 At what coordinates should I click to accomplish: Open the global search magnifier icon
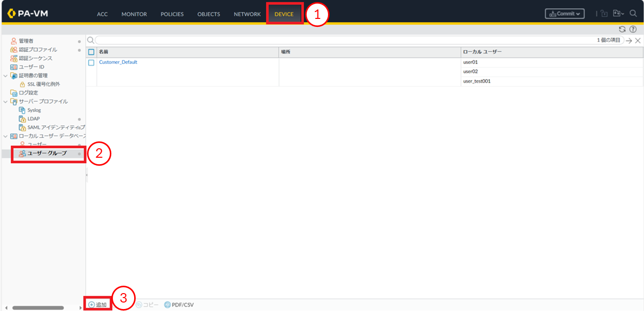pos(634,14)
